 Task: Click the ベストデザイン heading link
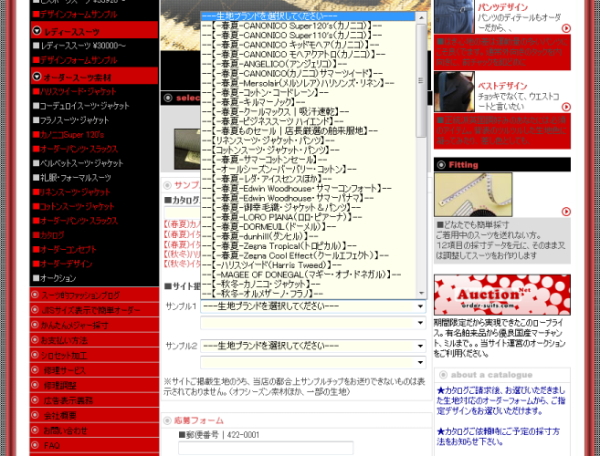coord(502,86)
